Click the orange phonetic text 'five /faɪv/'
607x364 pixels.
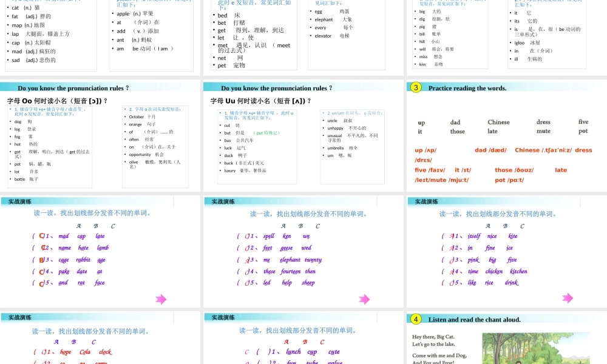pos(430,170)
